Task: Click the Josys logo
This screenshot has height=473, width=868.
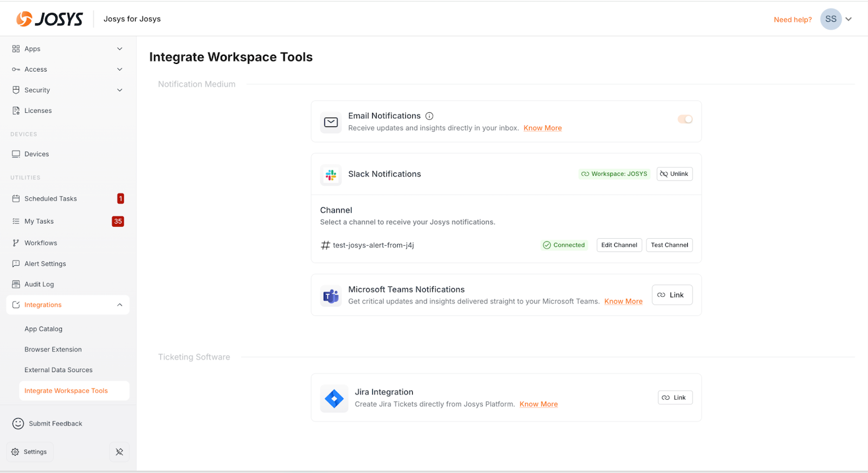Action: click(49, 19)
